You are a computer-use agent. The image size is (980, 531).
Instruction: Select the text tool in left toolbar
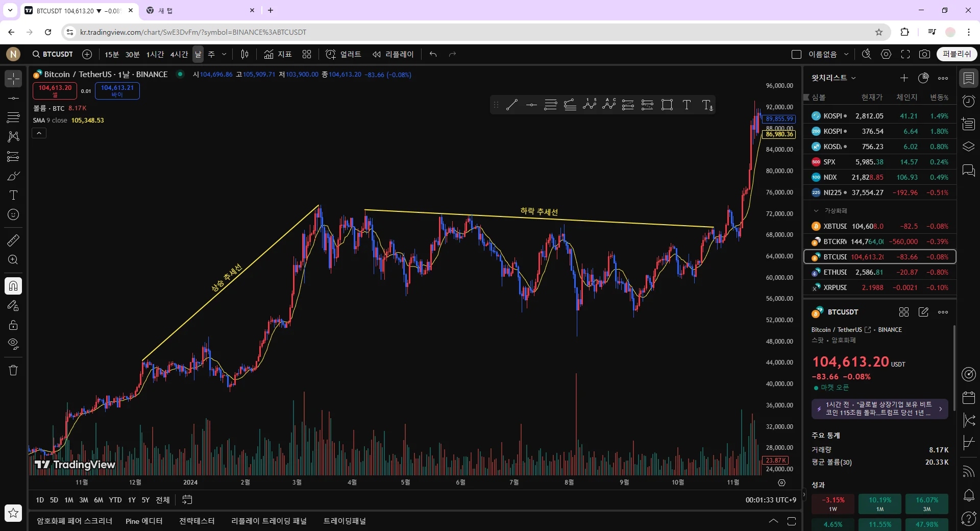click(x=13, y=195)
